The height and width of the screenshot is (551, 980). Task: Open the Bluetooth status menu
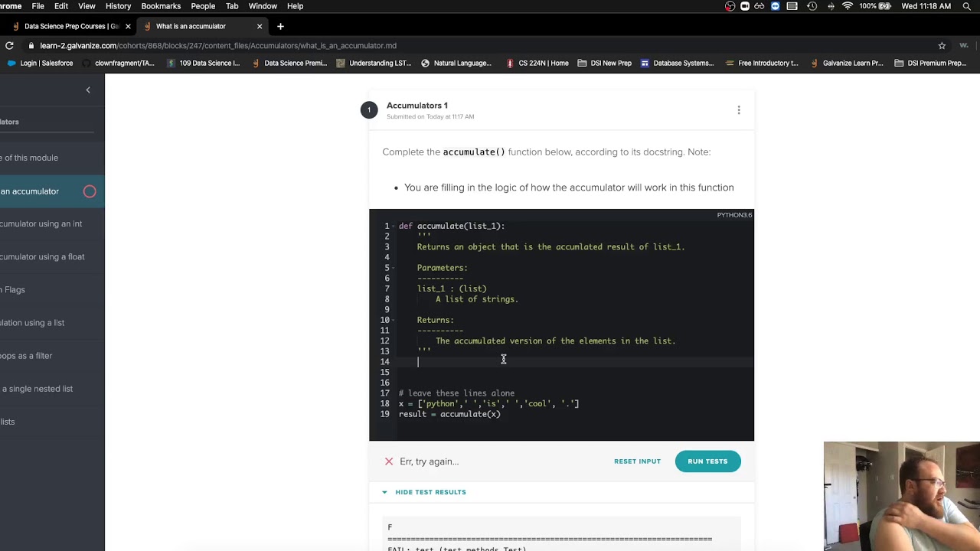tap(831, 6)
